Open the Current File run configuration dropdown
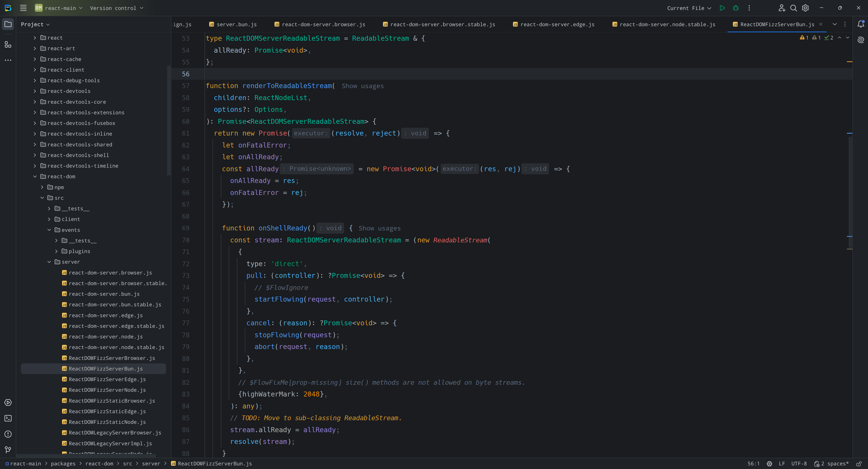The width and height of the screenshot is (868, 469). coord(689,8)
